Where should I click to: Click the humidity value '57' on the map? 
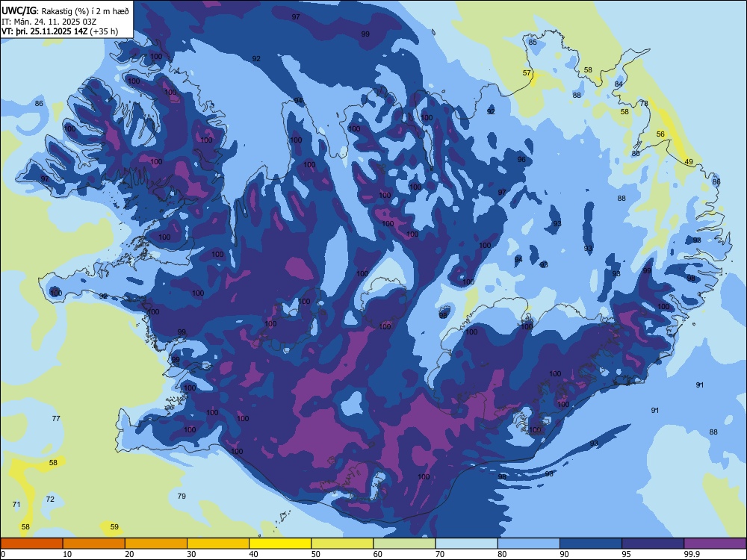click(527, 73)
